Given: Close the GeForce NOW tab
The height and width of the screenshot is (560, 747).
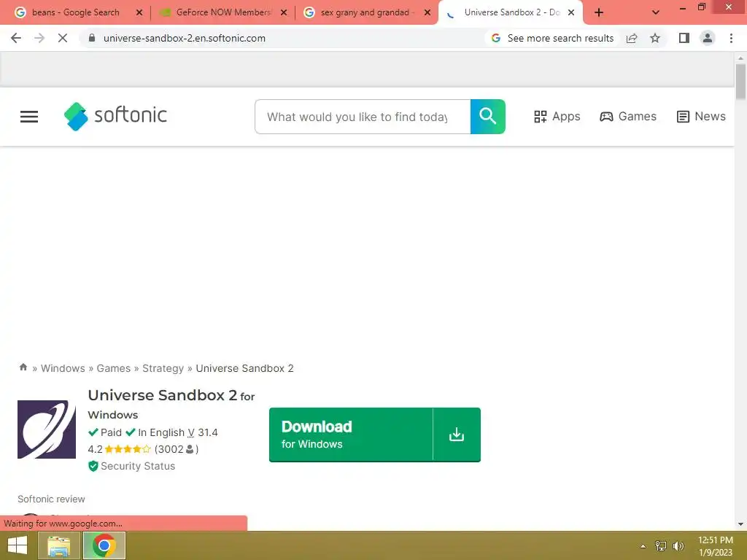Looking at the screenshot, I should 284,12.
